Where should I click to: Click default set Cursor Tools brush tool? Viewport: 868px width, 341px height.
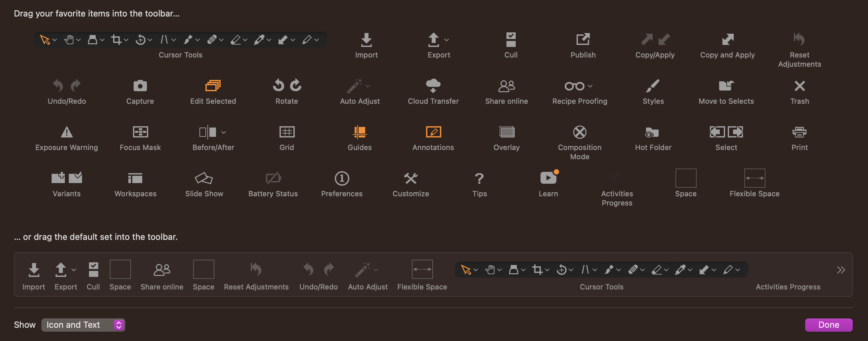609,270
